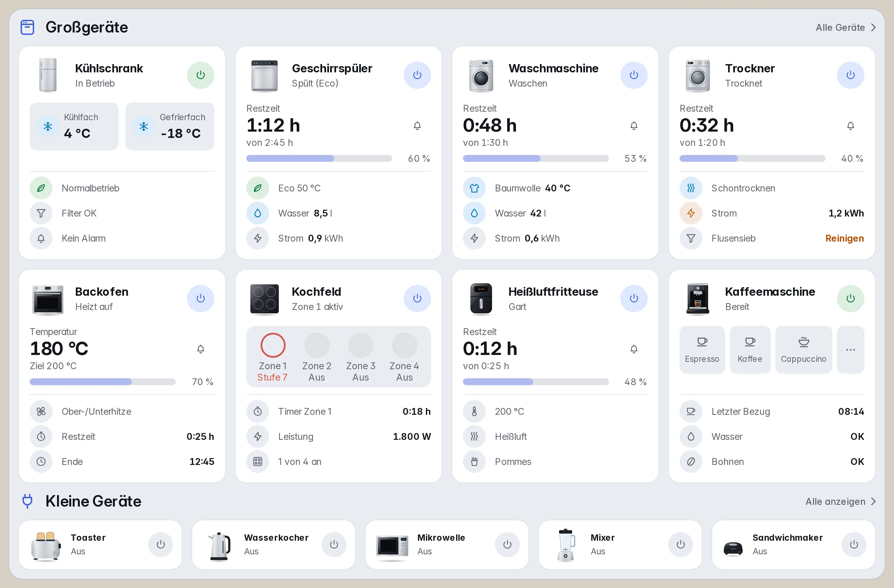Click the Bohnen coffee bean icon
Screen dimensions: 894x588
click(691, 462)
